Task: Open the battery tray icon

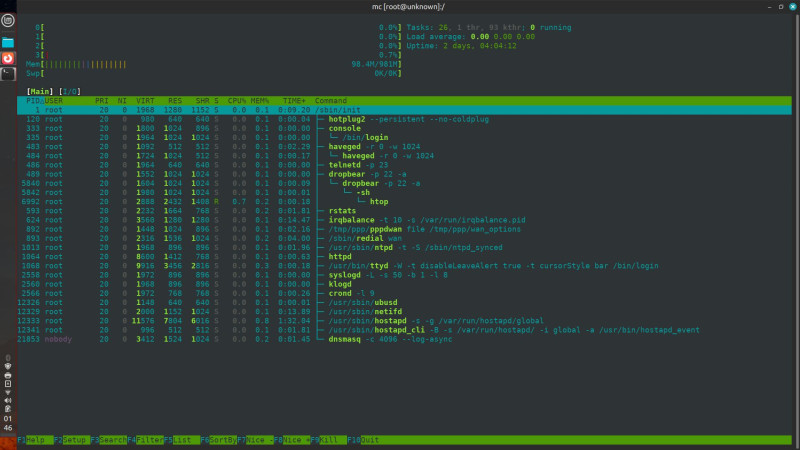Action: 8,409
